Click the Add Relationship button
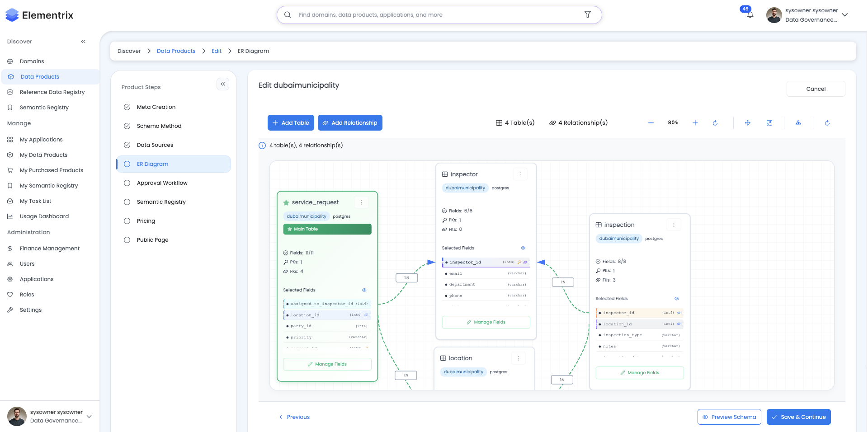The width and height of the screenshot is (868, 432). tap(350, 123)
